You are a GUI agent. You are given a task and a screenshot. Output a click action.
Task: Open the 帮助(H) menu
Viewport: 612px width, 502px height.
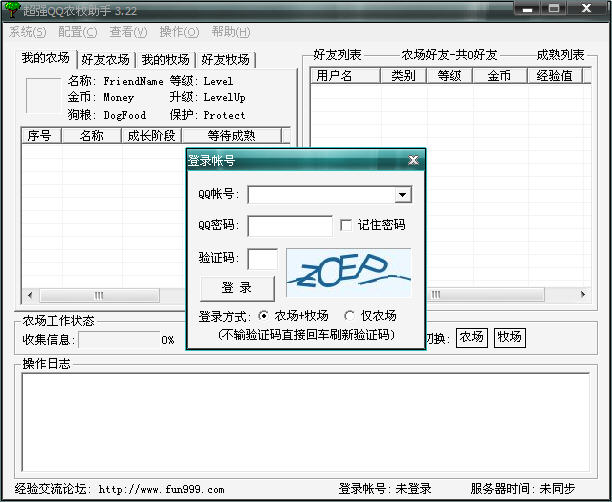[231, 32]
